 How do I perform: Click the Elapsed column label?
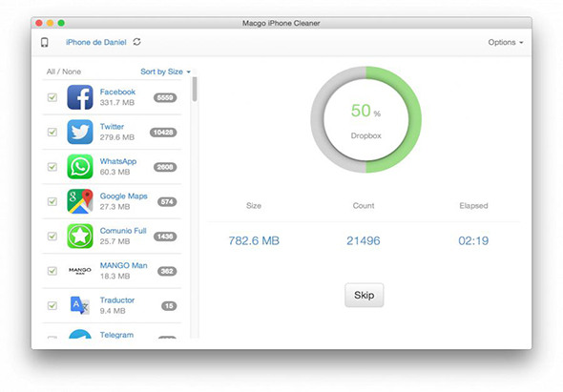(x=473, y=206)
